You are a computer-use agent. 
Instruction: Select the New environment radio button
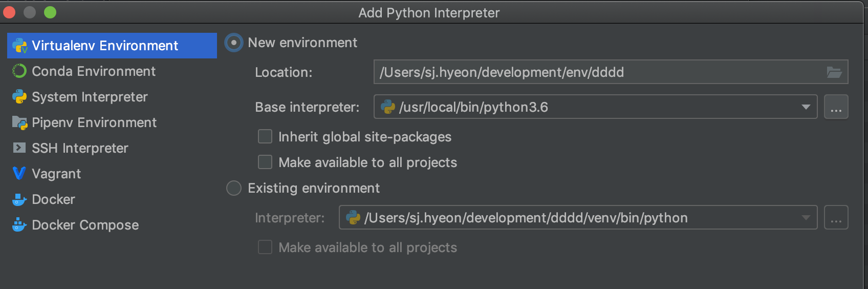234,43
